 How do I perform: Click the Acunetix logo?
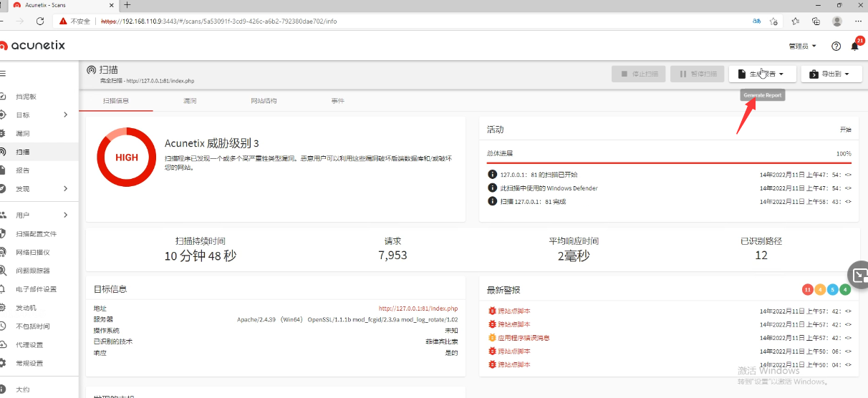[33, 45]
